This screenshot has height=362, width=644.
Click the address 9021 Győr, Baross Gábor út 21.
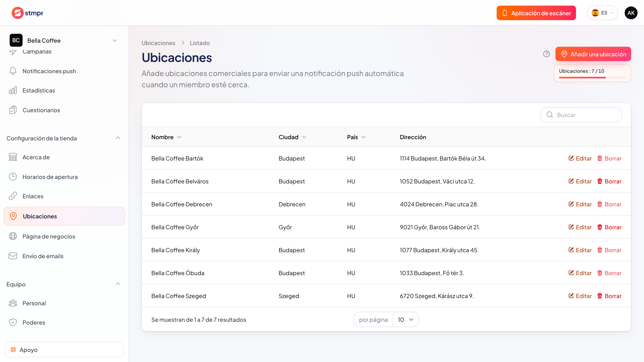point(440,227)
